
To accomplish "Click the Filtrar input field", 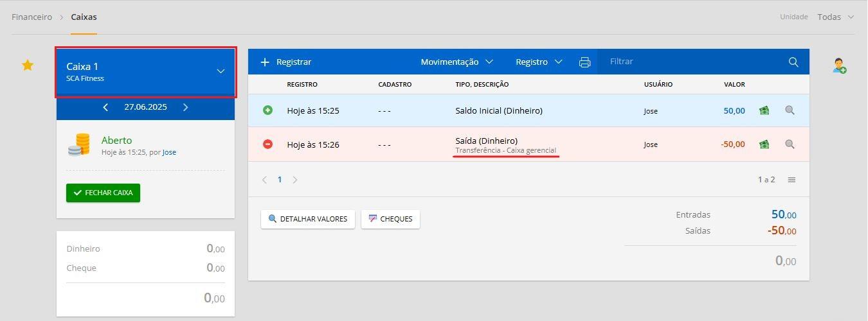I will [692, 62].
